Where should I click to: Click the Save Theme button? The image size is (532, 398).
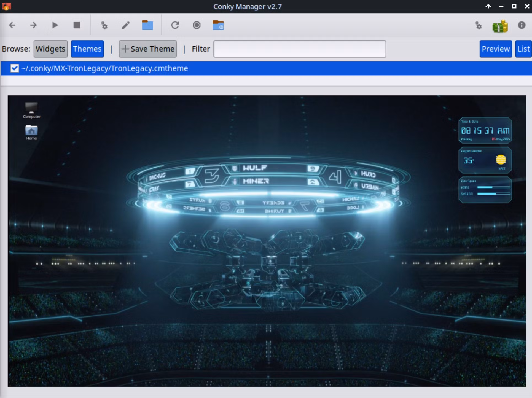pyautogui.click(x=148, y=49)
